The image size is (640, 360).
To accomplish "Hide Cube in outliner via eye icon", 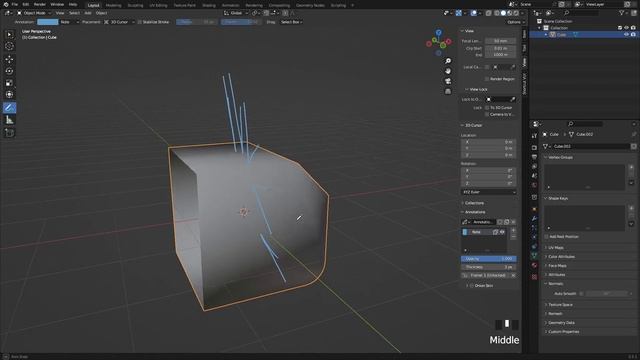I will (x=626, y=35).
